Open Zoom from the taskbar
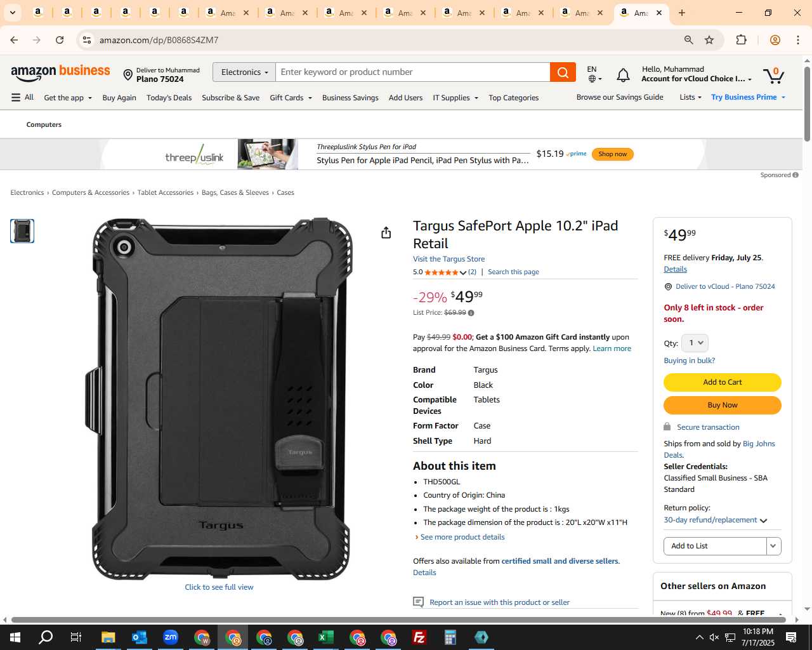Screen dimensions: 812x650 pyautogui.click(x=170, y=637)
